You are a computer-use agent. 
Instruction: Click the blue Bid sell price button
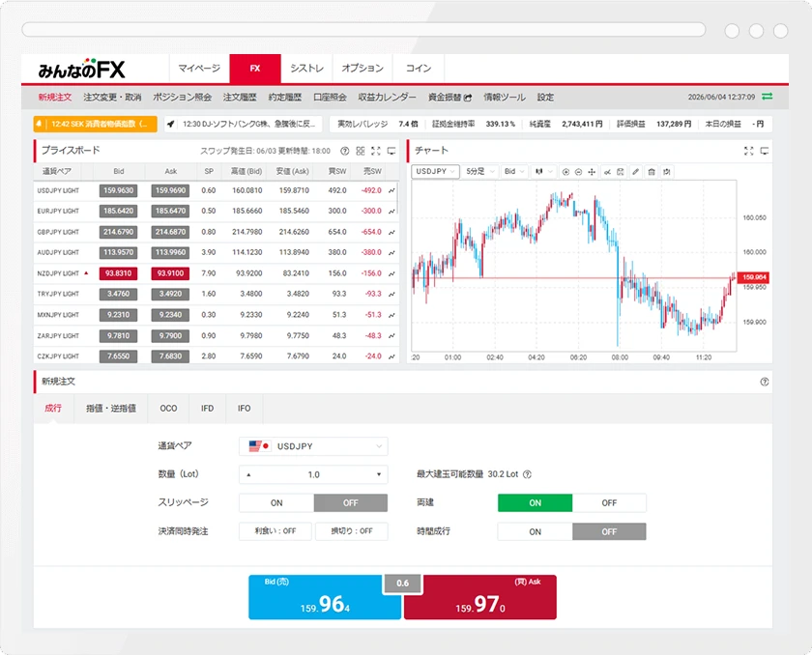pos(325,597)
